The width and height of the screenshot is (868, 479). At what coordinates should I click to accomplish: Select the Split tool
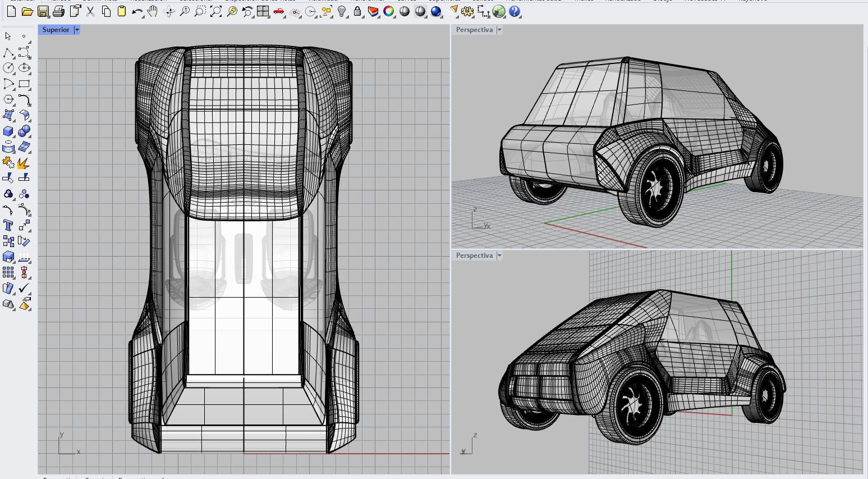point(24,178)
